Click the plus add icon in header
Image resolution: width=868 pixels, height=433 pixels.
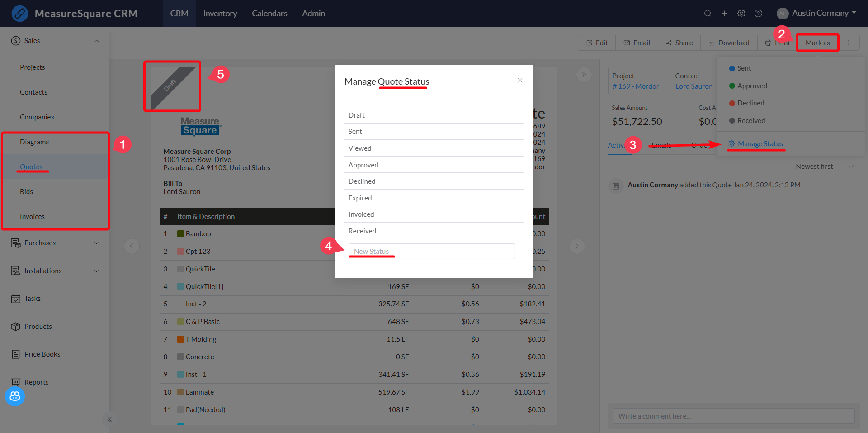coord(724,14)
